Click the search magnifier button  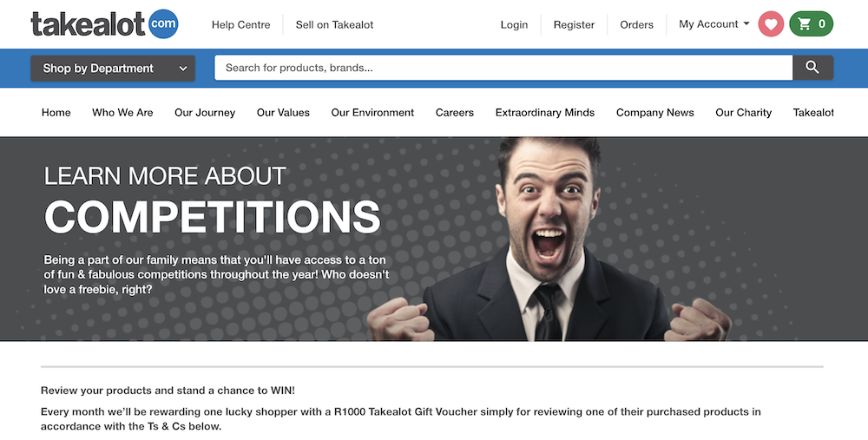click(812, 68)
